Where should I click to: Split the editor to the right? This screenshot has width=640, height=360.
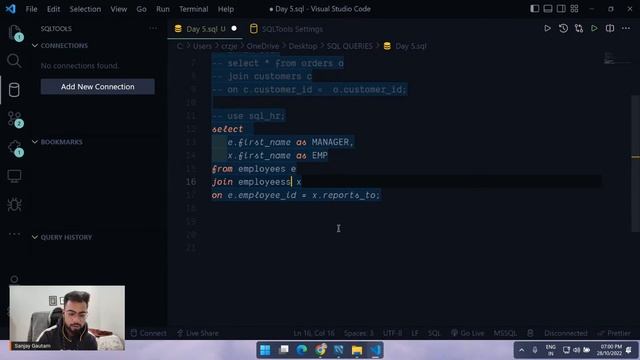pos(610,29)
